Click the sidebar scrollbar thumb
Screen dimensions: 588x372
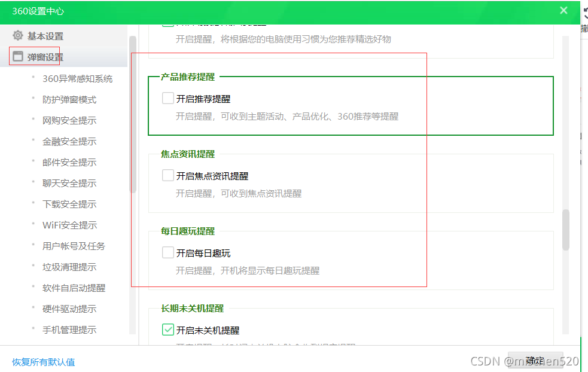(x=133, y=114)
